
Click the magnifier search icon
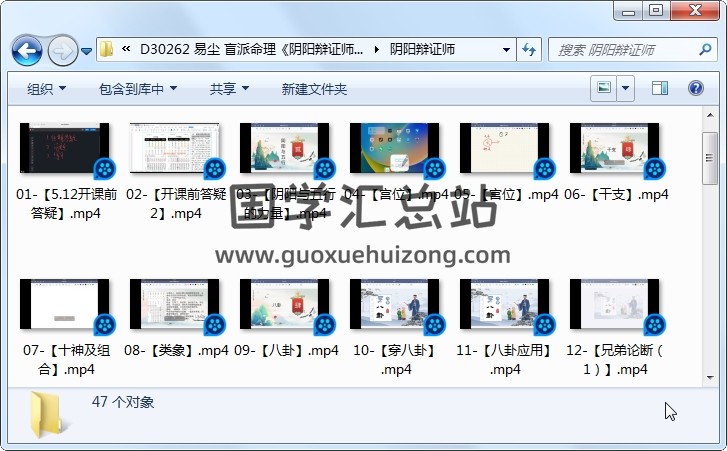click(x=705, y=49)
